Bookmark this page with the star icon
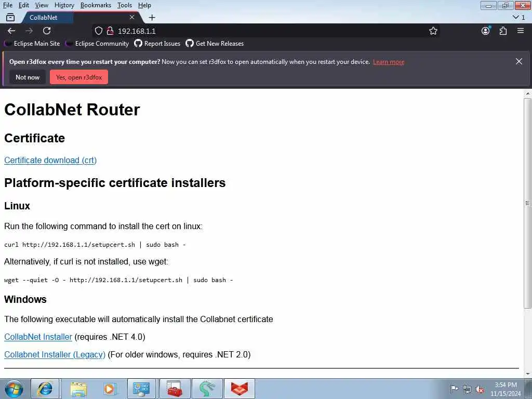 pos(433,31)
